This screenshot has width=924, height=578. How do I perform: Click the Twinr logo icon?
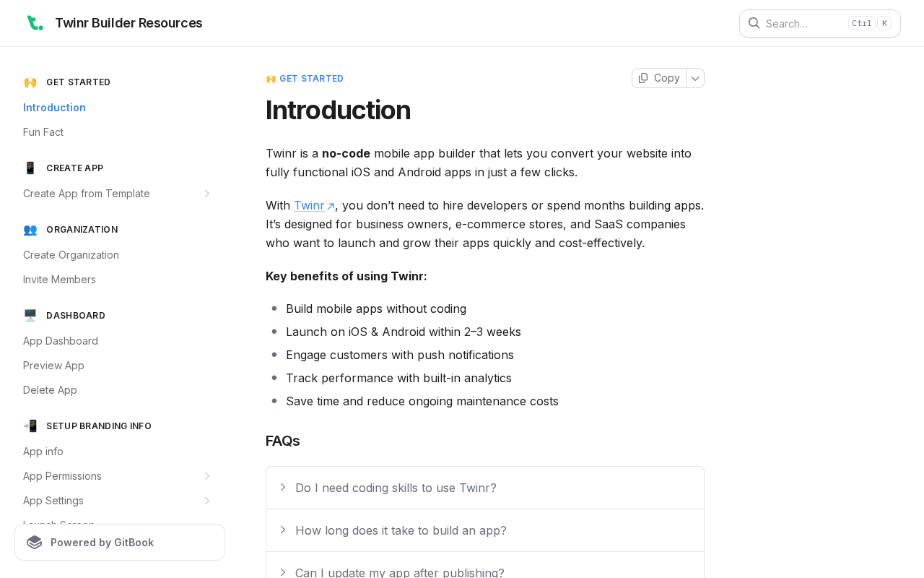35,23
